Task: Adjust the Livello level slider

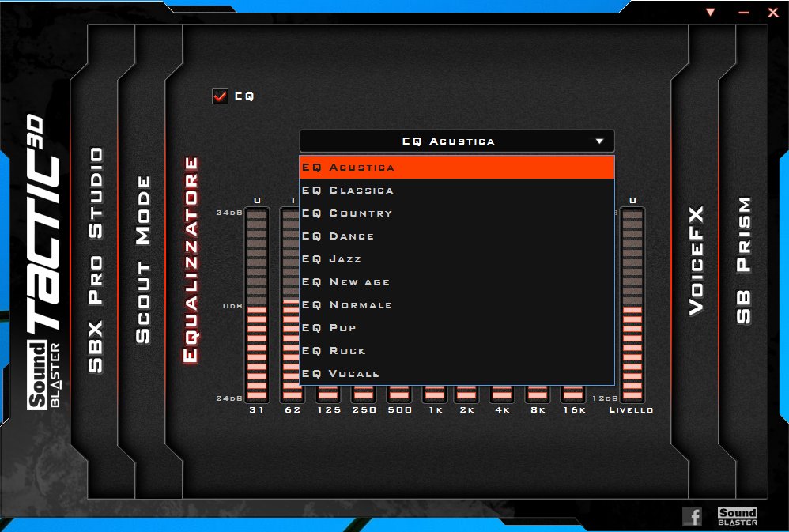Action: point(632,305)
